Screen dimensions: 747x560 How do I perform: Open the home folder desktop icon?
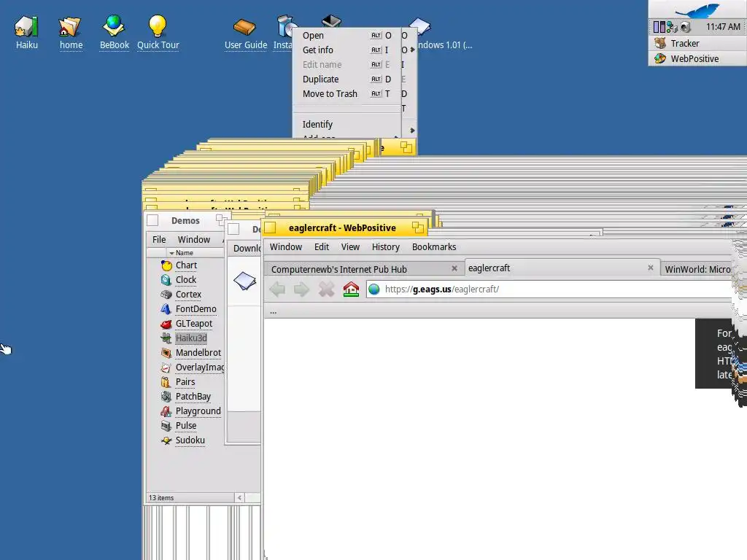coord(70,27)
